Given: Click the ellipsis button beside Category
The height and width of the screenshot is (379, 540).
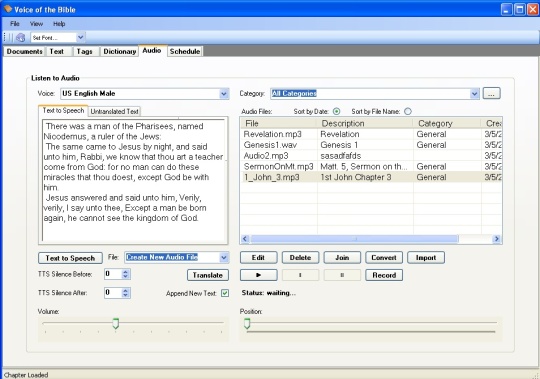Looking at the screenshot, I should click(x=491, y=93).
